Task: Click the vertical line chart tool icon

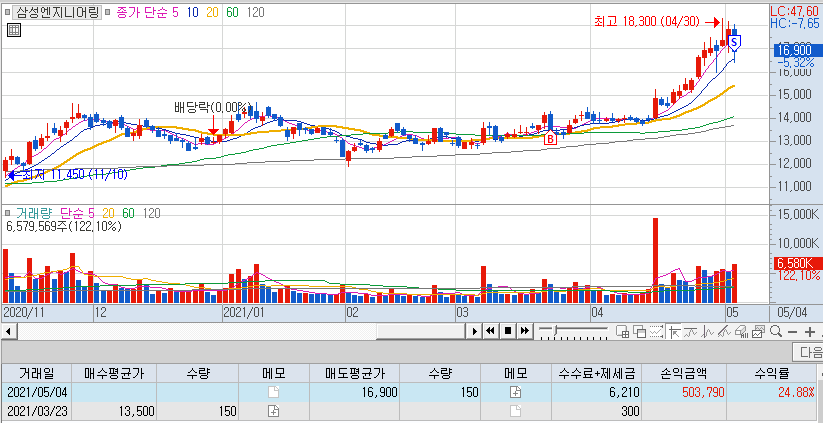Action: (x=708, y=332)
